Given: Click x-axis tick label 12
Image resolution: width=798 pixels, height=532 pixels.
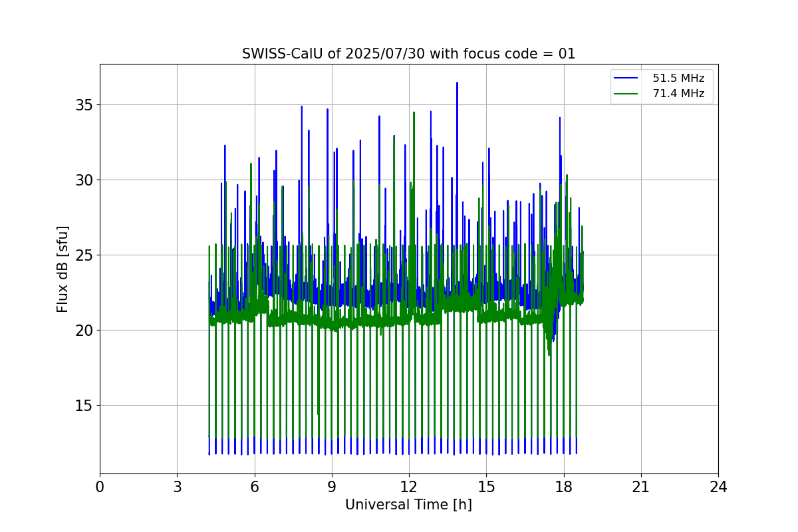Looking at the screenshot, I should click(409, 487).
